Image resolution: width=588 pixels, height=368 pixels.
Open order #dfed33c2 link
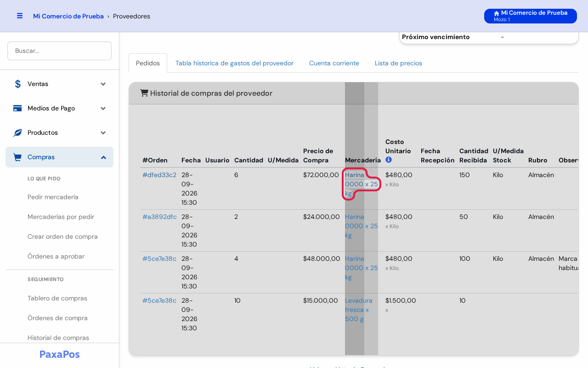click(159, 175)
